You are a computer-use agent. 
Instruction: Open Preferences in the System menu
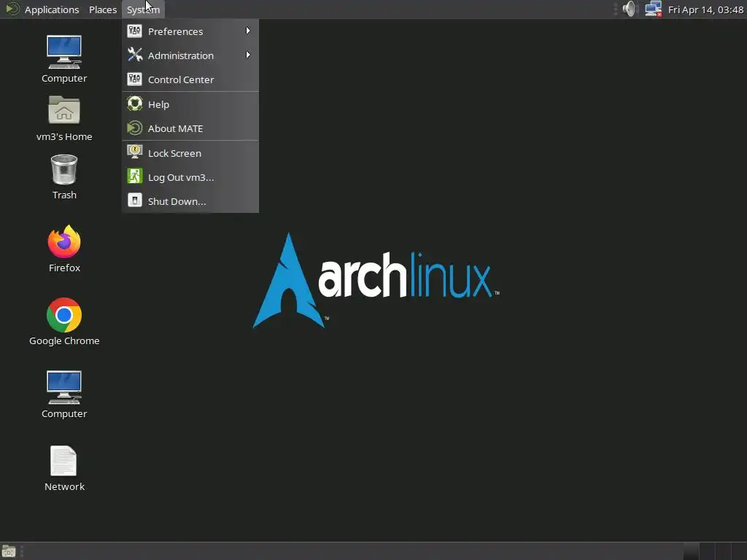190,31
